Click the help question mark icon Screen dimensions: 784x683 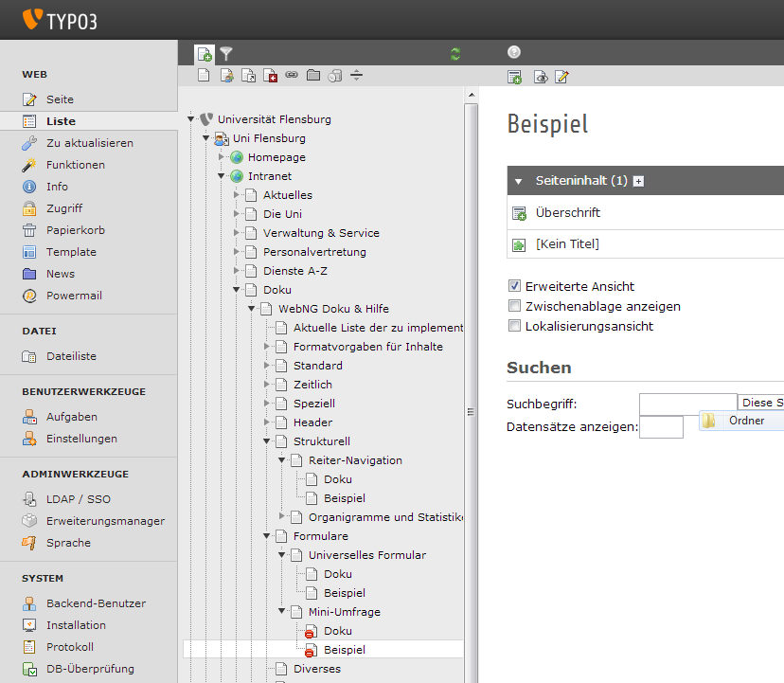(514, 53)
